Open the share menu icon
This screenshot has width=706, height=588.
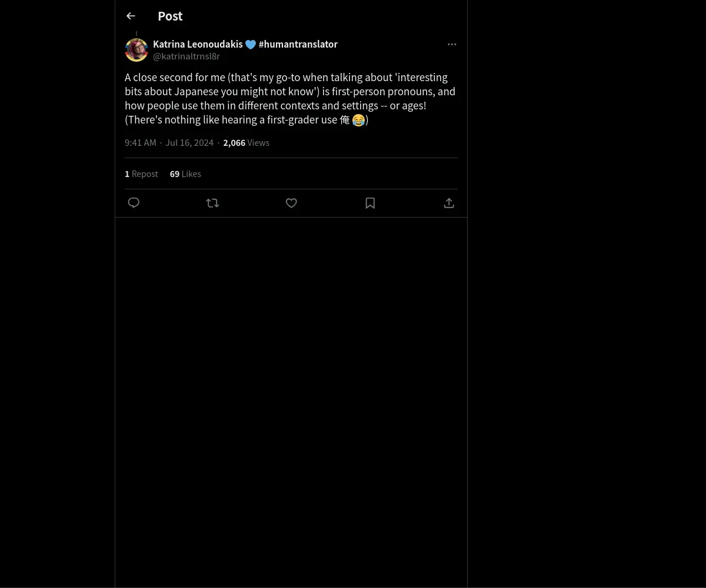click(x=449, y=203)
